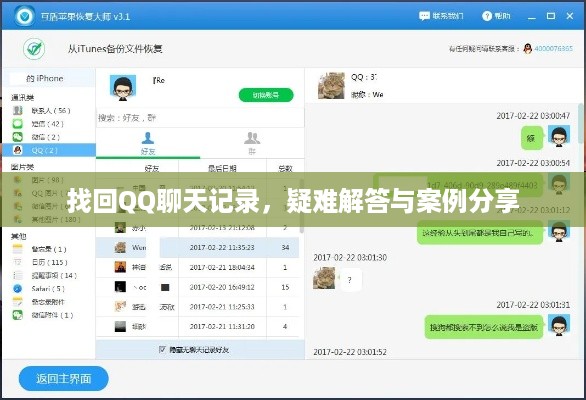Click the cat avatar in Wen friend row
This screenshot has height=400, width=586.
pos(120,247)
